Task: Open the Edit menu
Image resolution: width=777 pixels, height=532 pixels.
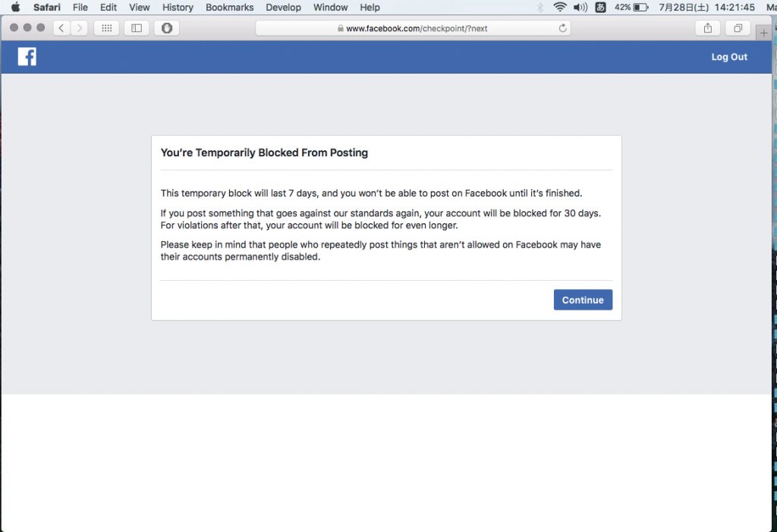Action: (x=108, y=8)
